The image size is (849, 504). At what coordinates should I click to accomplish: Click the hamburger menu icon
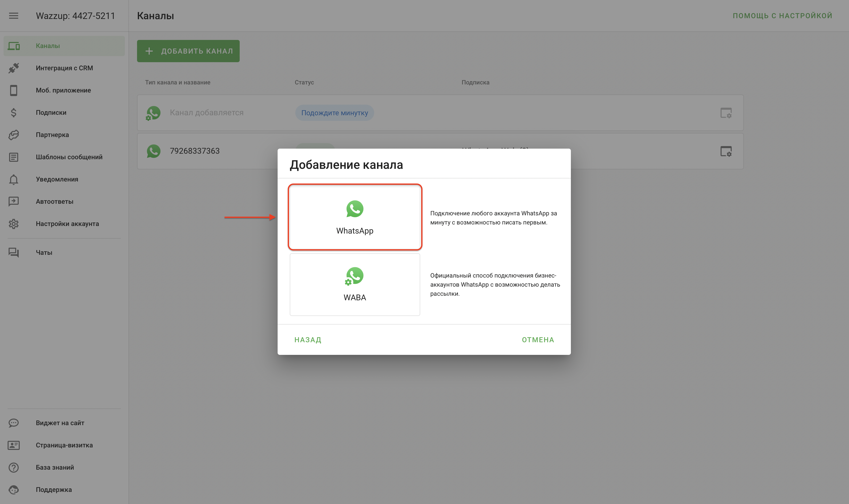(x=14, y=16)
